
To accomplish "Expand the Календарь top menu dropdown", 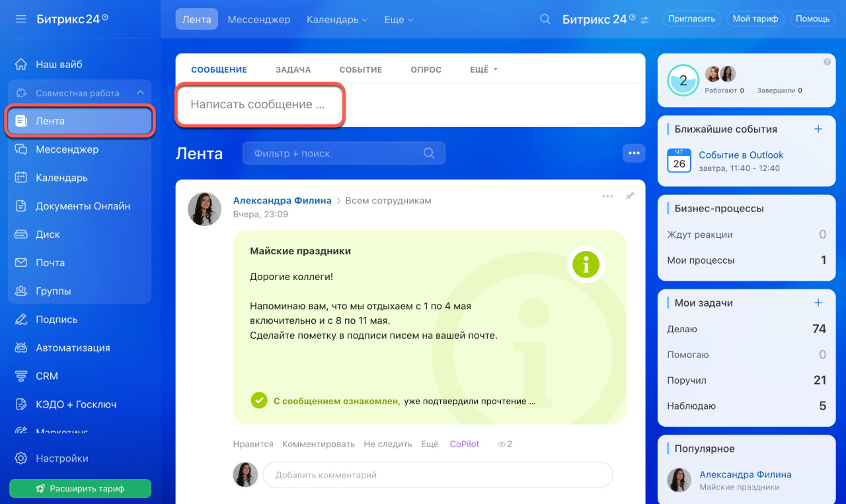I will 337,20.
